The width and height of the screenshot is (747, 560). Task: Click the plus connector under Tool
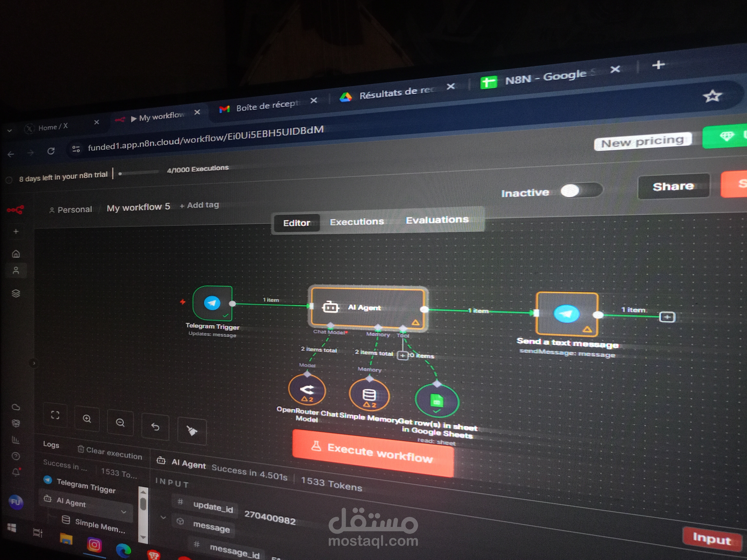pos(402,355)
